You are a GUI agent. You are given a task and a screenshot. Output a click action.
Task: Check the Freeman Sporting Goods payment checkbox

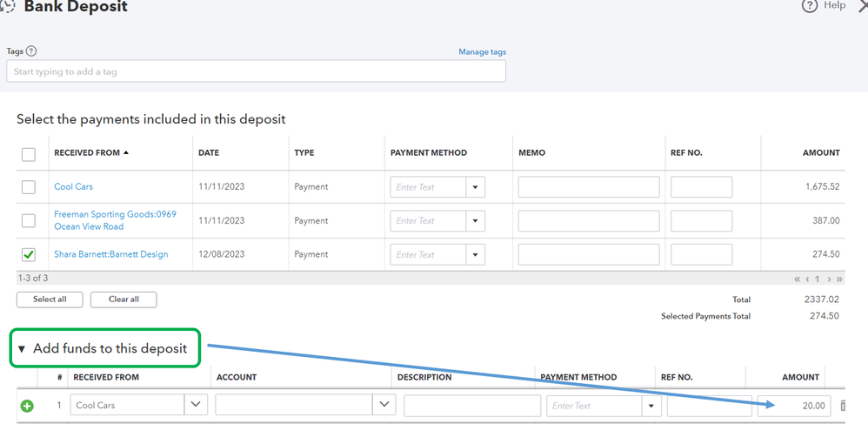[x=28, y=220]
